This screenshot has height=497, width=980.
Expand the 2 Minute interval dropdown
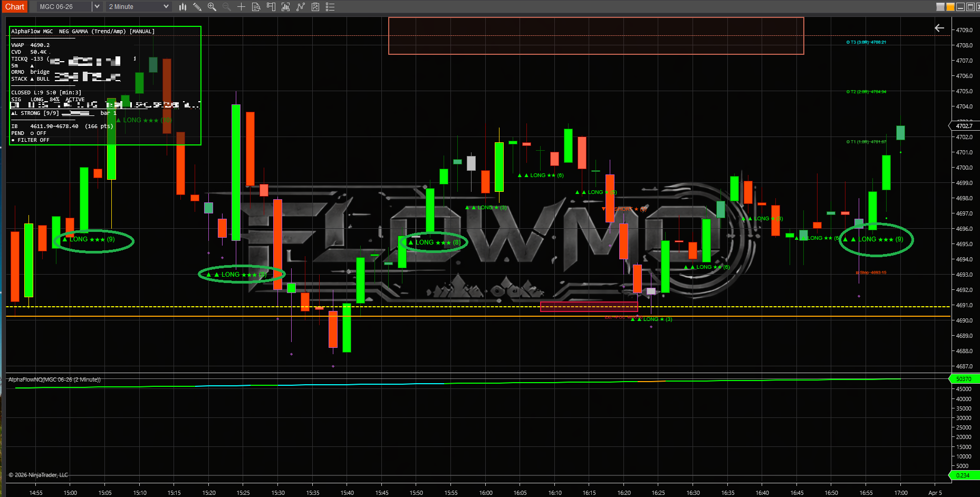coord(166,7)
